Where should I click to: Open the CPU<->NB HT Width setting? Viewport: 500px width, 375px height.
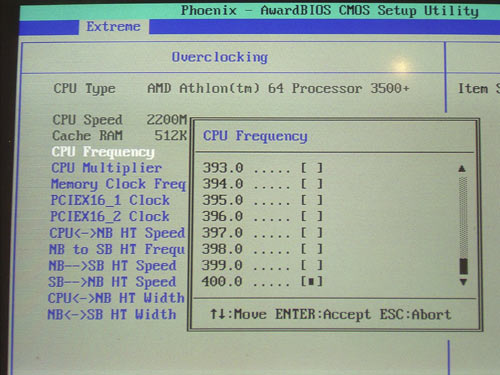(116, 298)
